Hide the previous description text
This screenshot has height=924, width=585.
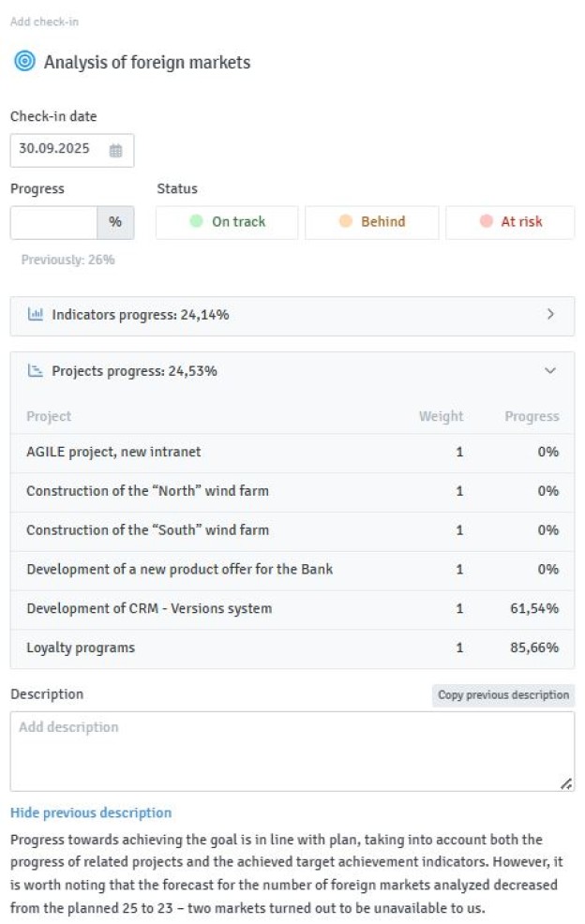coord(91,812)
